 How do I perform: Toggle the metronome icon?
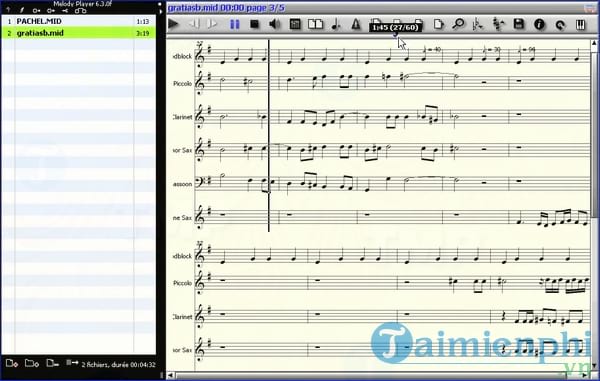click(x=356, y=24)
